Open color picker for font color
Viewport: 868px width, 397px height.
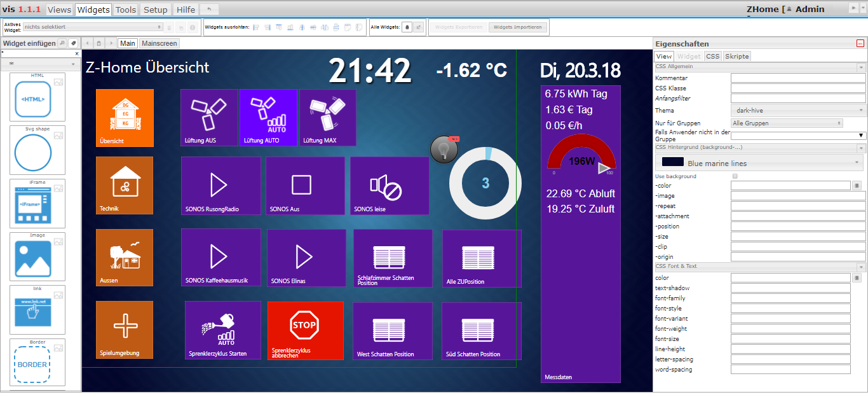856,278
